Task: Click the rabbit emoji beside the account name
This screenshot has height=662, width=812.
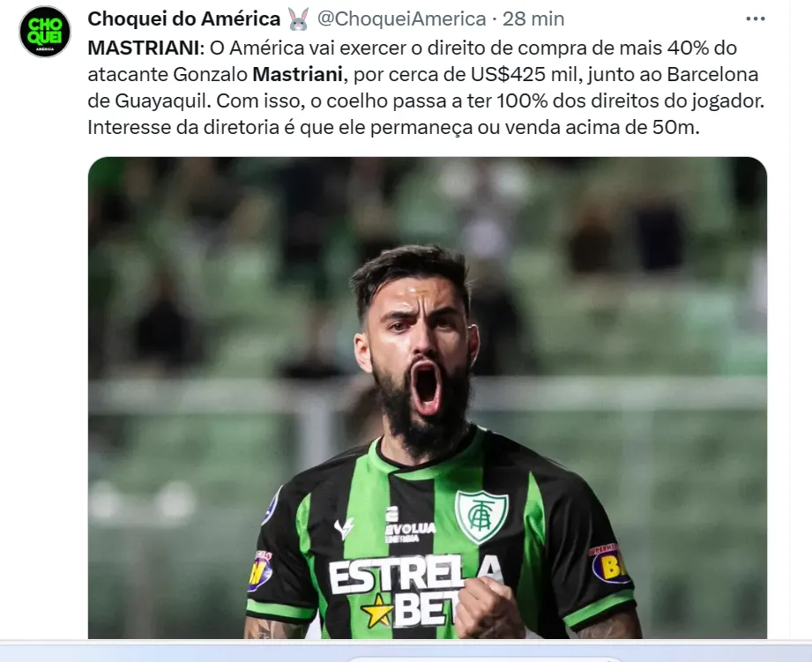Action: pyautogui.click(x=298, y=19)
